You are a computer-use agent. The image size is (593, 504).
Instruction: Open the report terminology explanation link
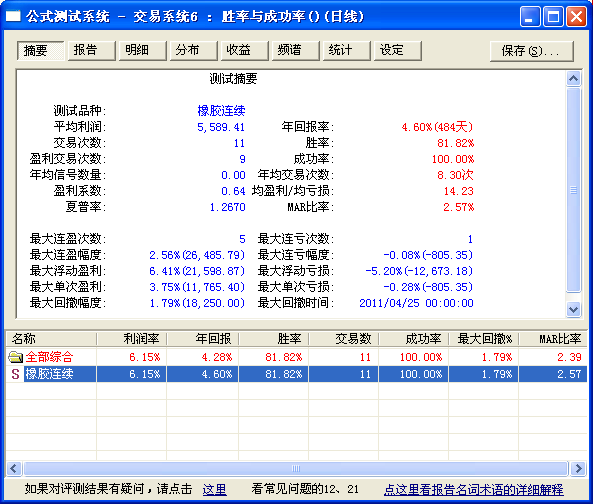click(473, 489)
